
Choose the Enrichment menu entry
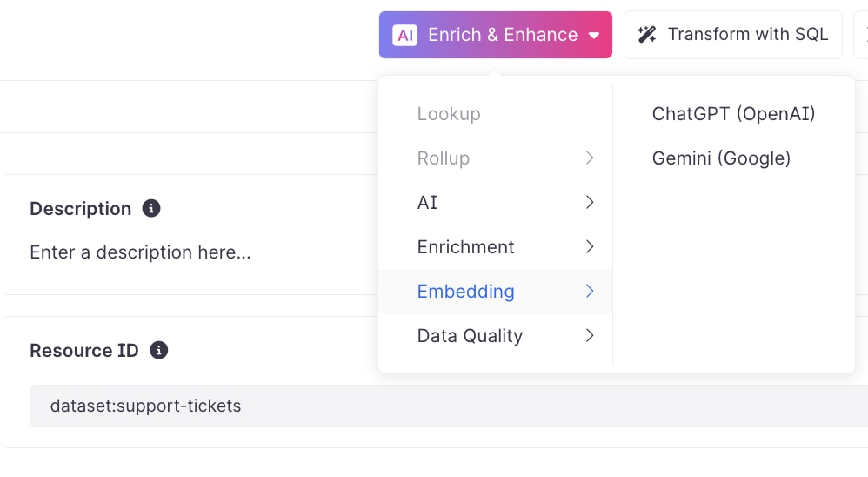click(496, 247)
